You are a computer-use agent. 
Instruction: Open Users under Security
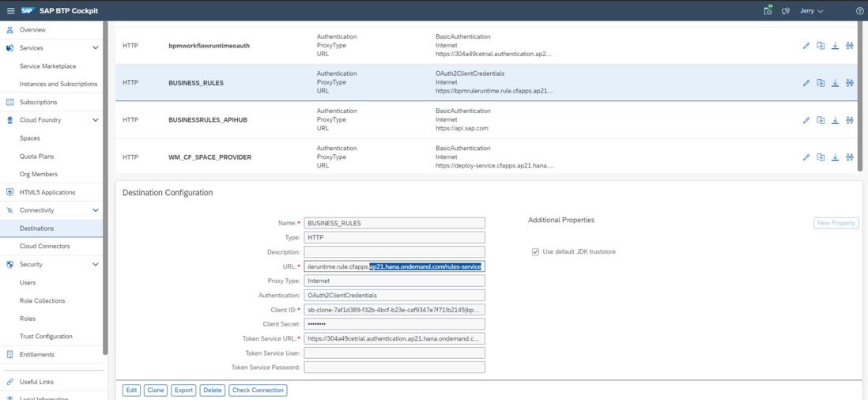coord(28,283)
